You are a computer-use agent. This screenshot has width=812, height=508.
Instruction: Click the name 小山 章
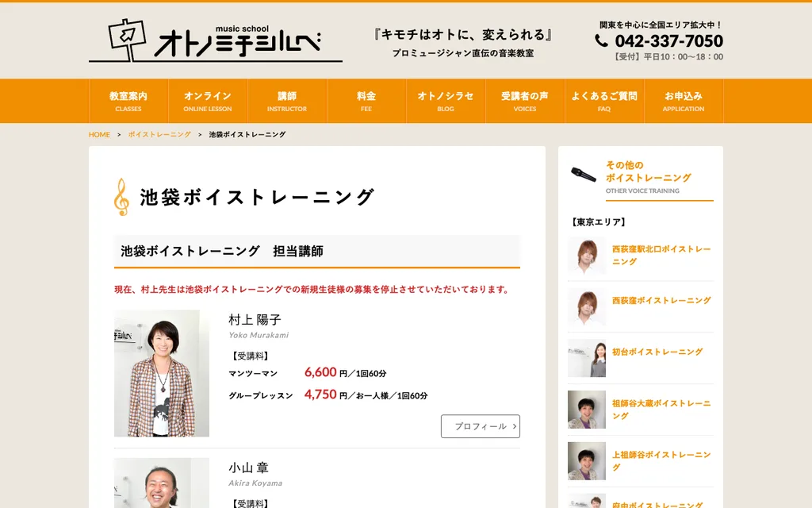click(248, 468)
